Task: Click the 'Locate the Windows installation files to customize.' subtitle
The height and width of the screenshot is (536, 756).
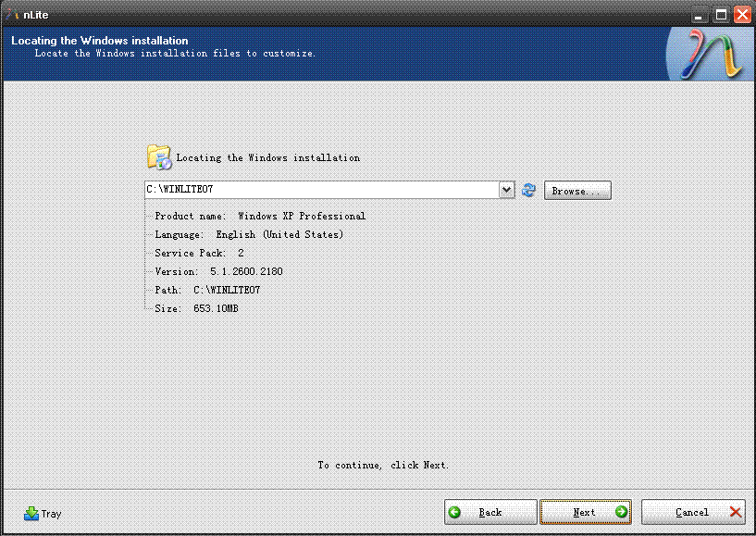Action: click(175, 54)
